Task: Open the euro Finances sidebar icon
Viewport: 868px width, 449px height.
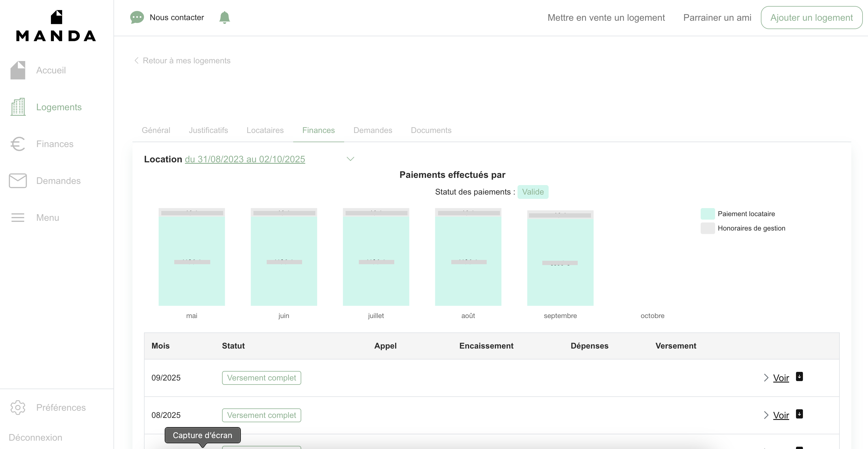Action: coord(18,144)
